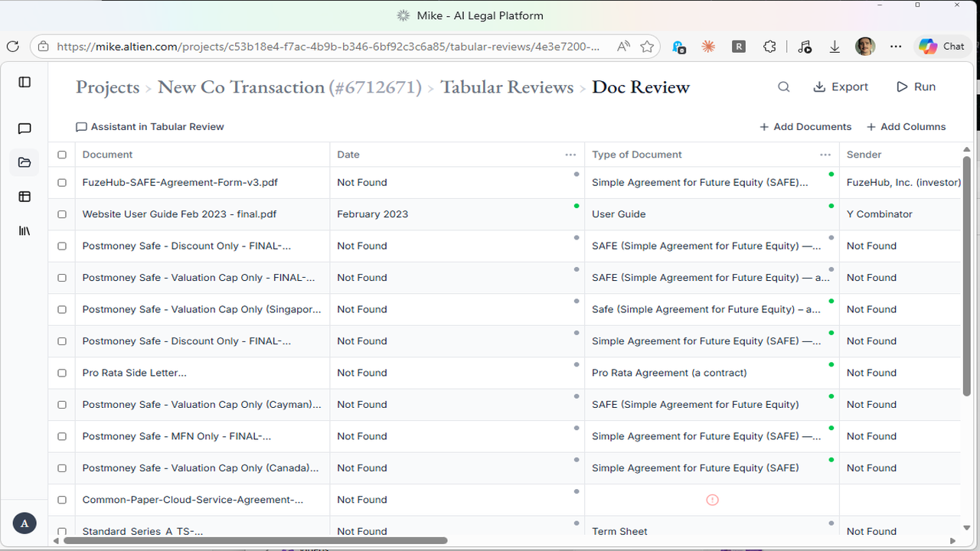Check the Pro Rata Side Letter row checkbox
This screenshot has height=551, width=980.
(62, 373)
